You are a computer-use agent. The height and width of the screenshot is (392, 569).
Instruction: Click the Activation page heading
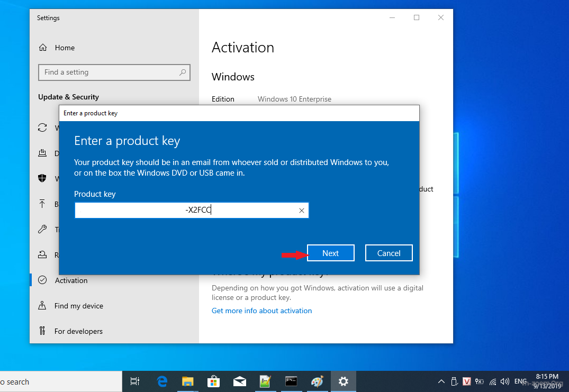point(243,48)
